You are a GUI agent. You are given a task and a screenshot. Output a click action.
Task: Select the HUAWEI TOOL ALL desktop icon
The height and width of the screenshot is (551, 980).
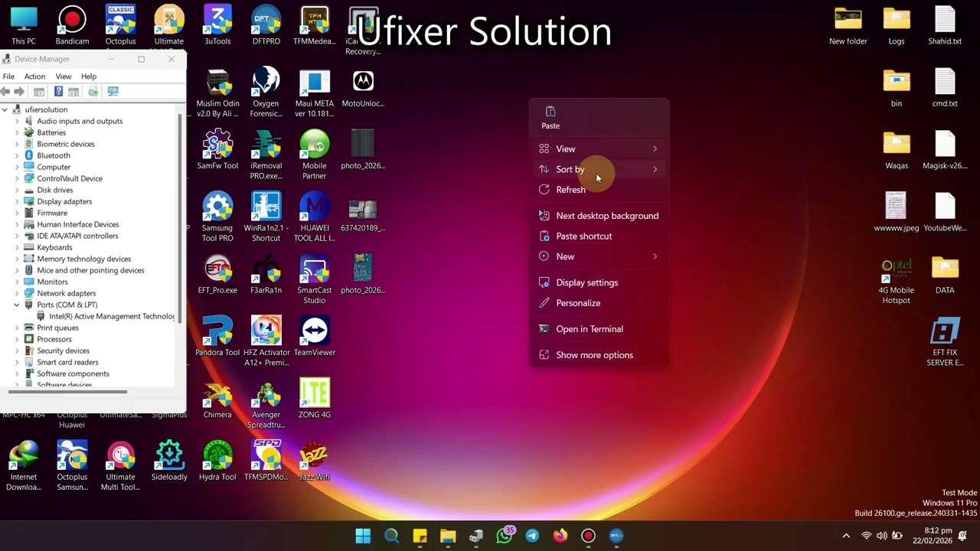pyautogui.click(x=314, y=217)
